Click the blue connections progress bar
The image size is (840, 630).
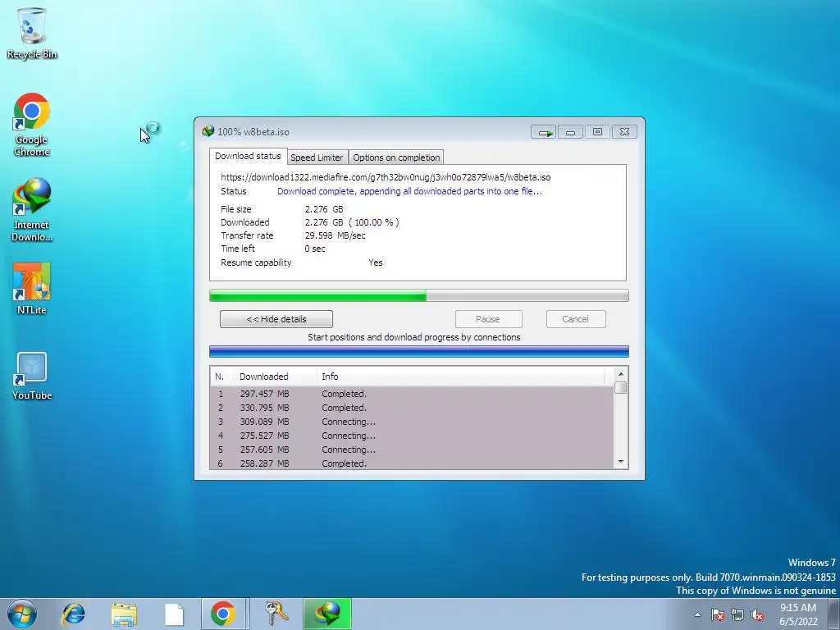click(x=419, y=351)
